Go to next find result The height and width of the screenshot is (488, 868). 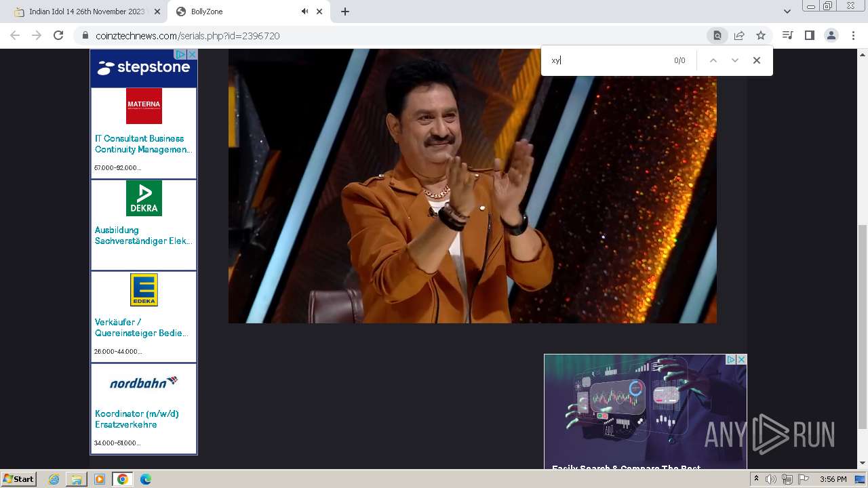734,60
